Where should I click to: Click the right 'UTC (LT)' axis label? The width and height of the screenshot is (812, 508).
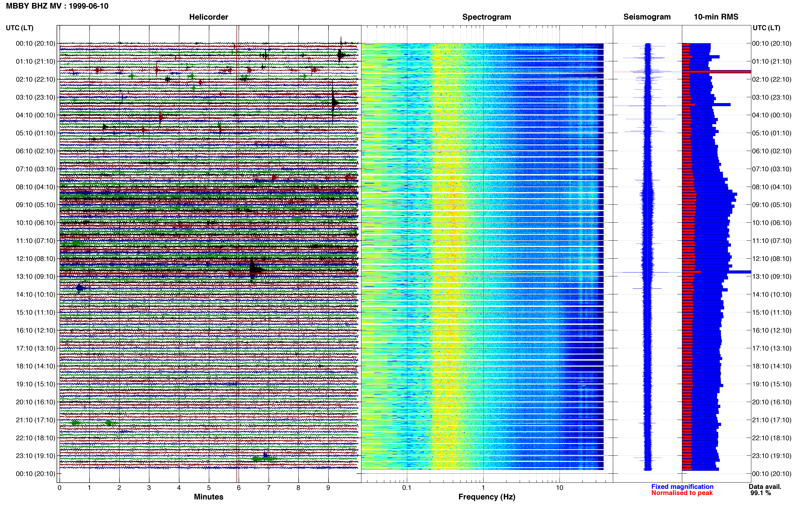point(766,28)
